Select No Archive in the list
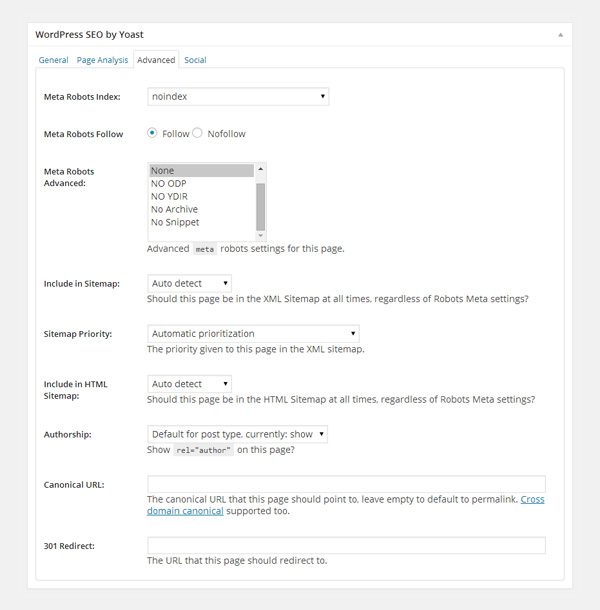The image size is (600, 610). pos(202,209)
